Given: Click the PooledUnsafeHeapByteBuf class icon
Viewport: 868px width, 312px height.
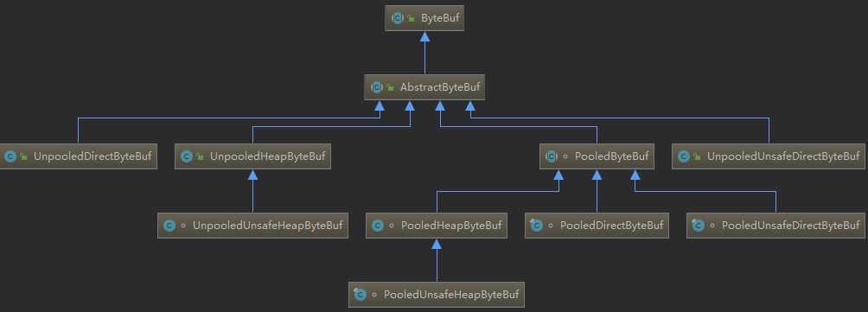Looking at the screenshot, I should pyautogui.click(x=361, y=295).
